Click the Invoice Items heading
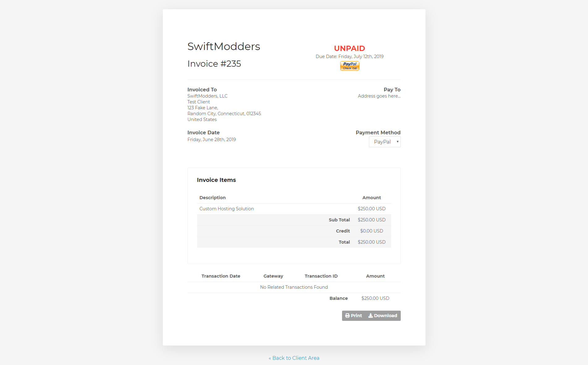588x365 pixels. (216, 180)
